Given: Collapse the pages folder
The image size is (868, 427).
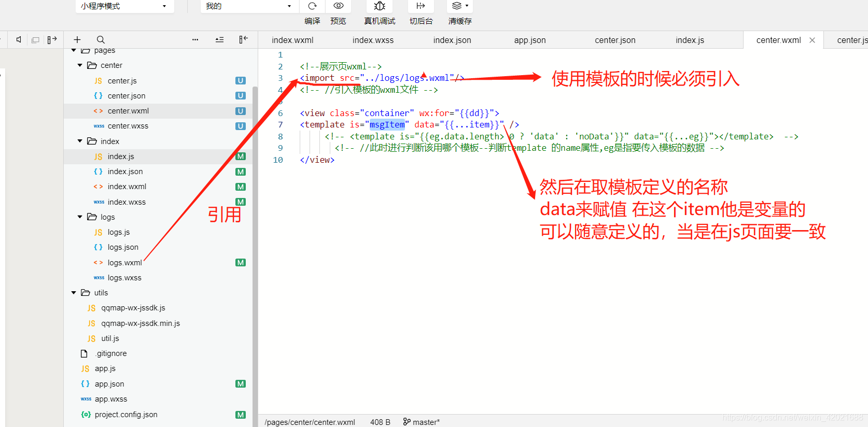Looking at the screenshot, I should [x=74, y=50].
